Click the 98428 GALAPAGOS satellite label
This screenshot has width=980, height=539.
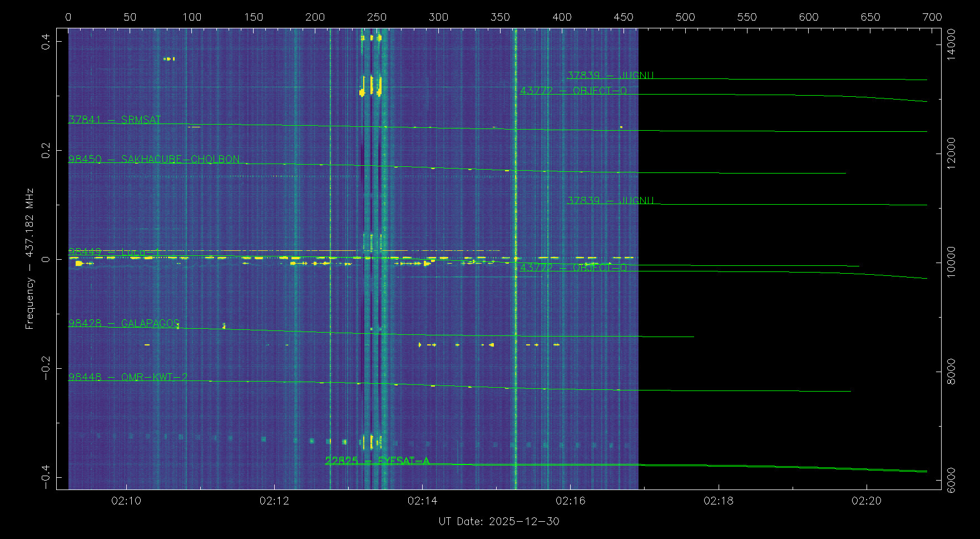click(124, 323)
